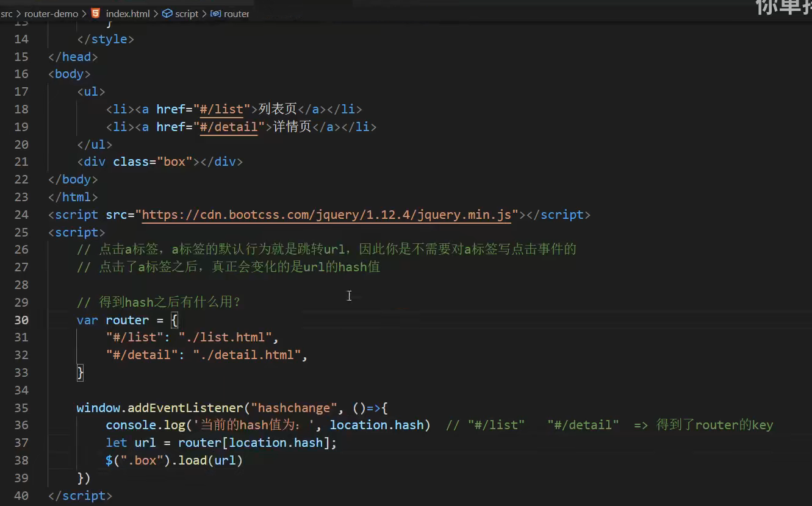
Task: Click the HTML5 icon in the breadcrumb bar
Action: 95,13
